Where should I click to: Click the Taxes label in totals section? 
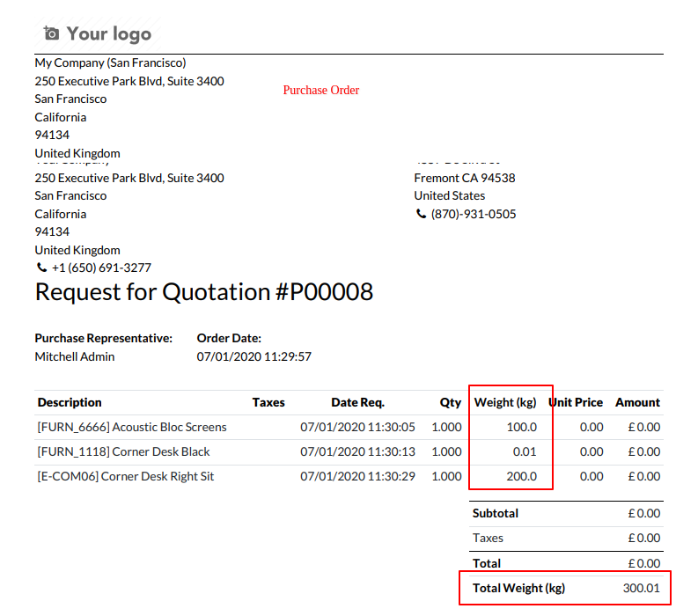tap(488, 538)
